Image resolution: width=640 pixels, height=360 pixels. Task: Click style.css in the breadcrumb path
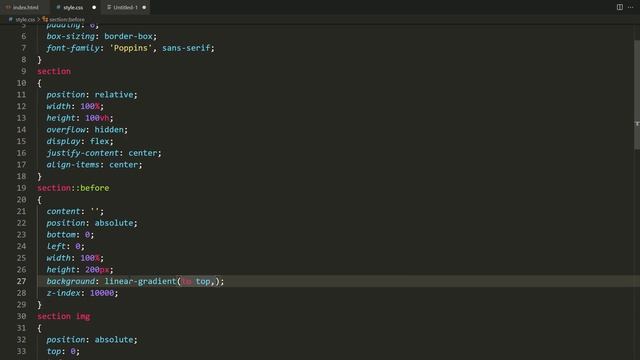(x=25, y=19)
